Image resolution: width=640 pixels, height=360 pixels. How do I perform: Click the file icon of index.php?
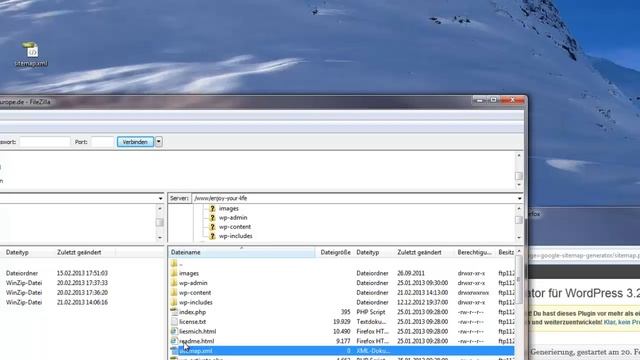pos(174,312)
